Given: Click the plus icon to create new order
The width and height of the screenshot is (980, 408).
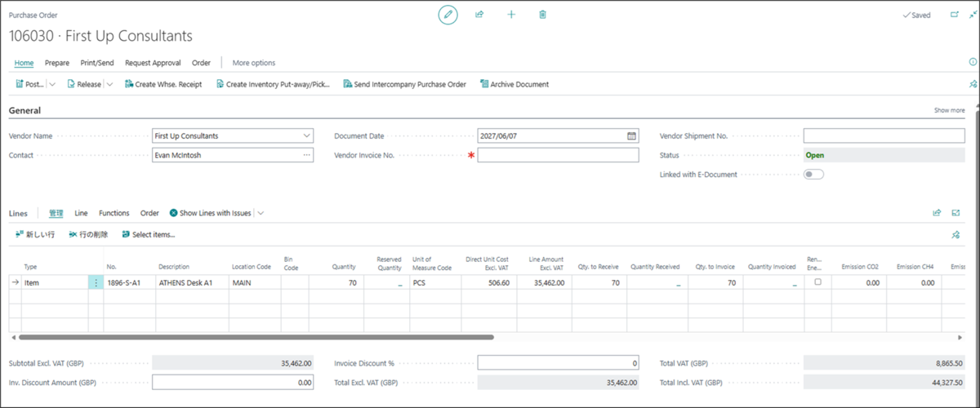Looking at the screenshot, I should [x=511, y=15].
